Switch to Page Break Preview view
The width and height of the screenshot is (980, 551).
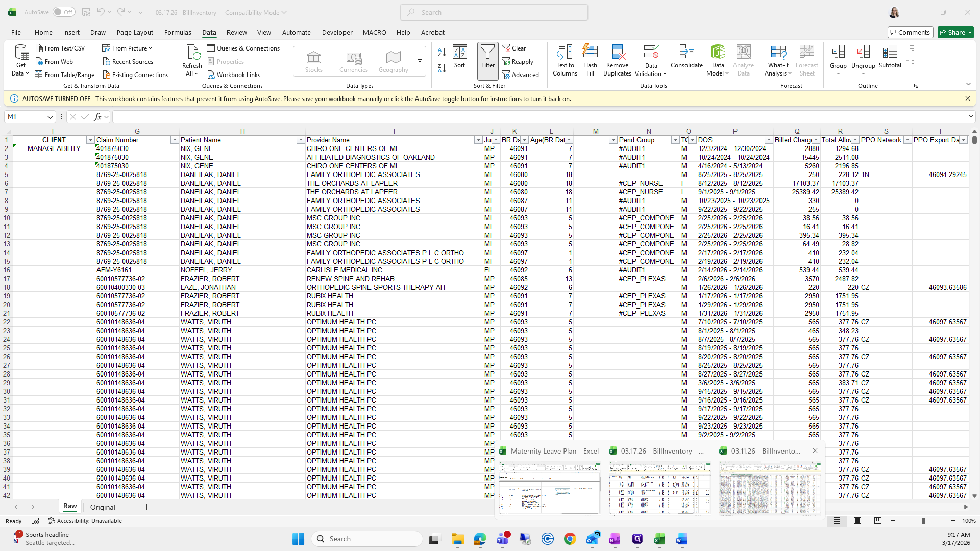tap(878, 521)
